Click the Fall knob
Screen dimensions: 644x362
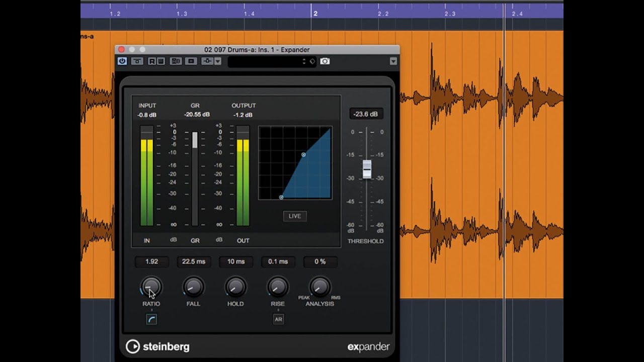[x=193, y=287]
